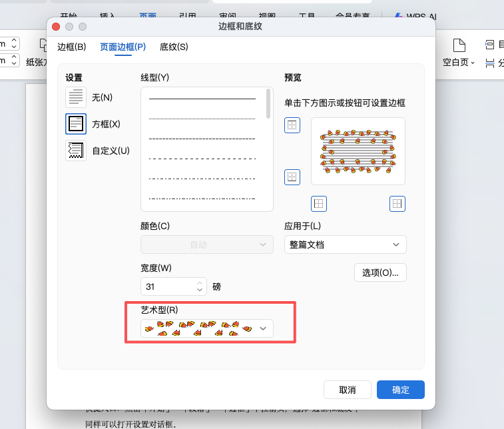504x429 pixels.
Task: Click the 选项(O)... button
Action: [380, 272]
